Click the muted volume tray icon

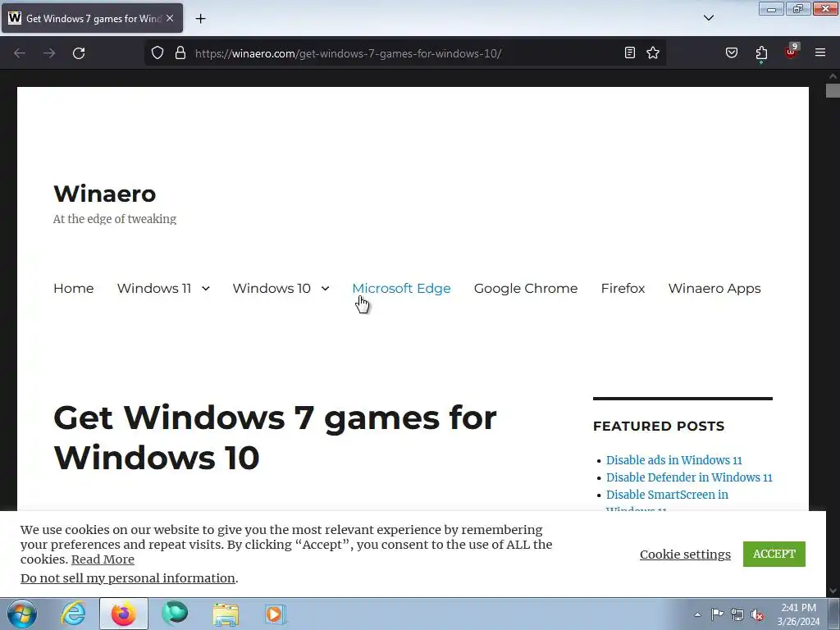tap(757, 614)
